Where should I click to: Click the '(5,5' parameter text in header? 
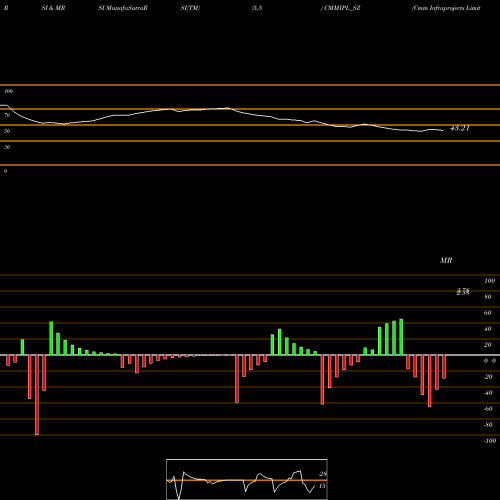257,8
